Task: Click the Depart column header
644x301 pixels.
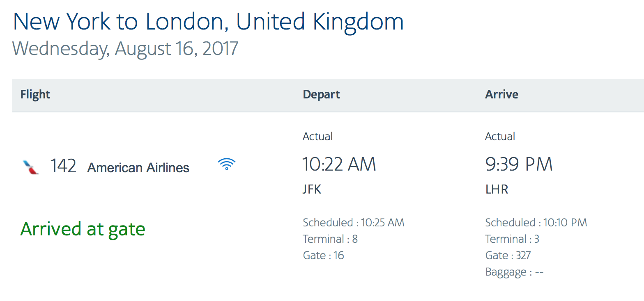Action: click(321, 94)
